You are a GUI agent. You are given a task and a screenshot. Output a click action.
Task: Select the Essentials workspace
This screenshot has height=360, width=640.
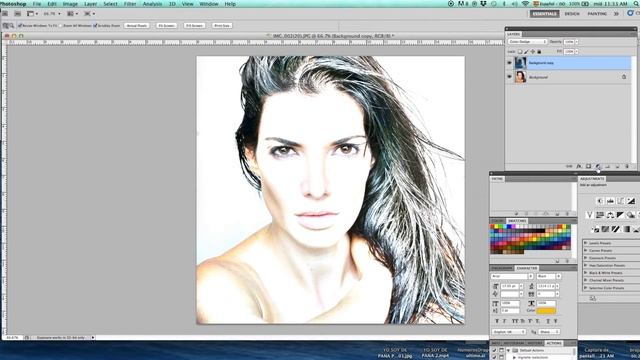[x=544, y=13]
